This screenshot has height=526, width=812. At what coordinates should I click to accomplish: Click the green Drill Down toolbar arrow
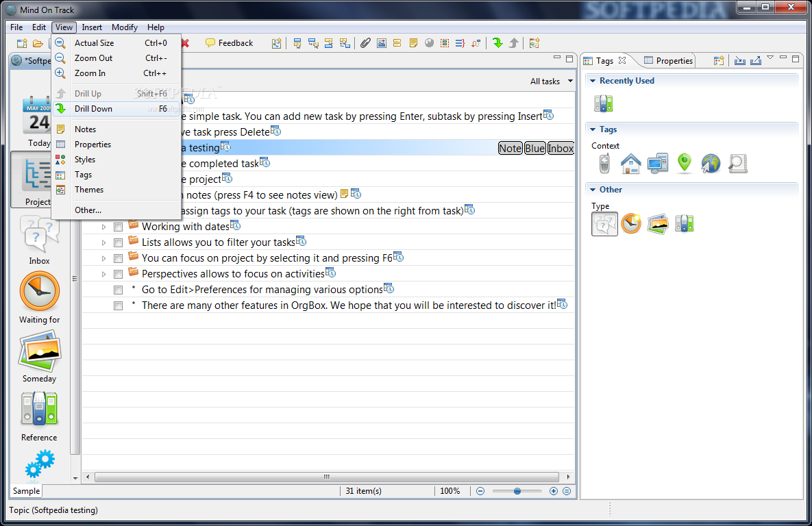[x=497, y=43]
